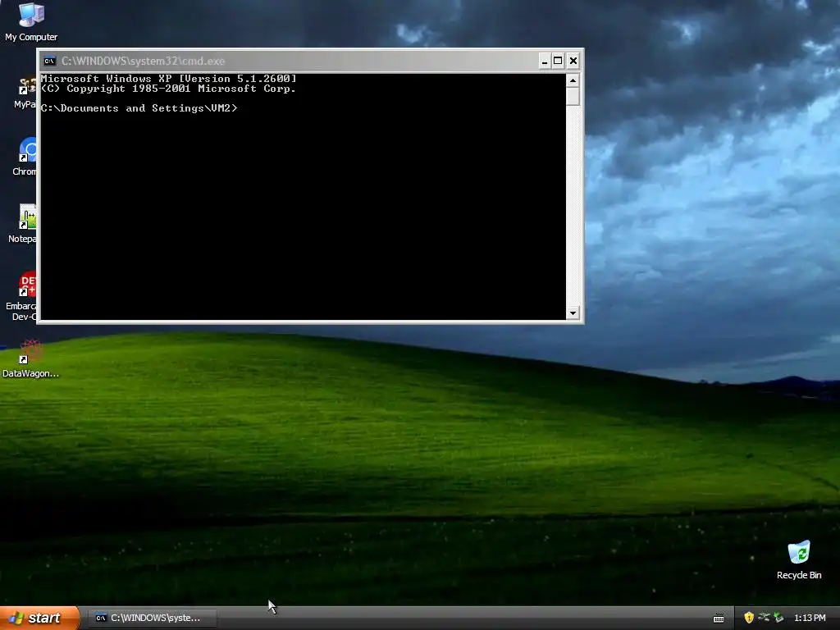The width and height of the screenshot is (840, 630).
Task: Select the Recycle Bin icon
Action: tap(799, 560)
